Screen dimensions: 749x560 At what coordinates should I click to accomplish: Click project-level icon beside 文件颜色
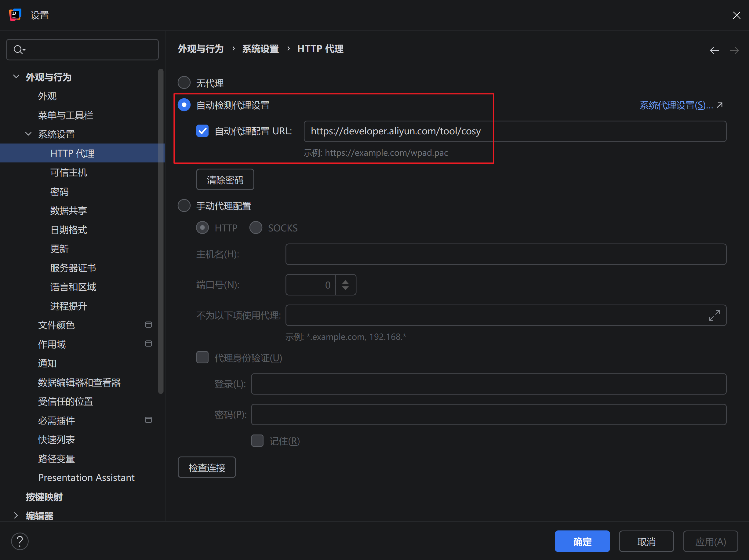[148, 325]
